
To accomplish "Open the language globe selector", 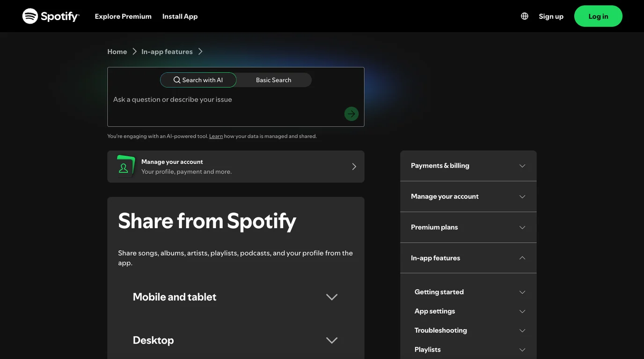I will pyautogui.click(x=525, y=16).
